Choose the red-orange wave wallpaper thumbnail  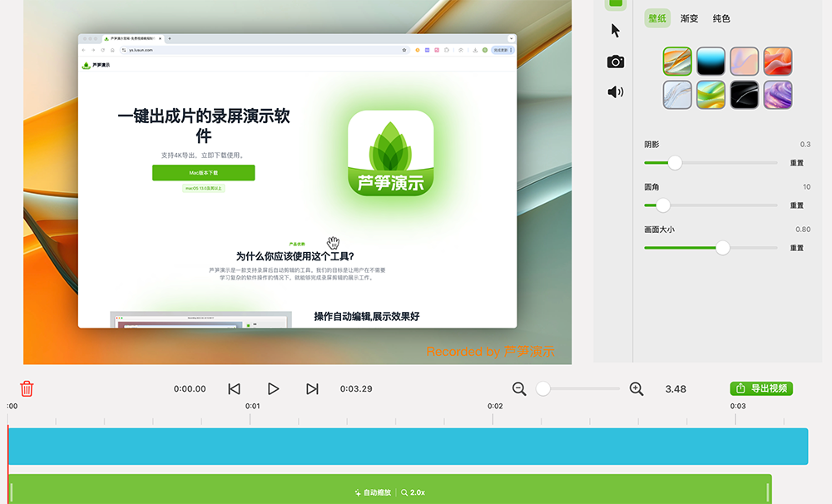coord(778,61)
